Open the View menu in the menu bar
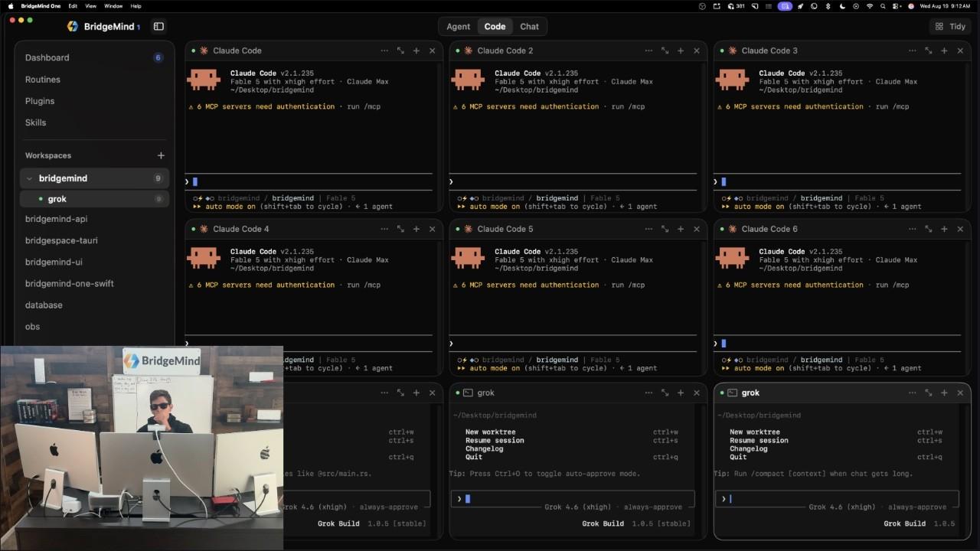This screenshot has width=980, height=551. pyautogui.click(x=90, y=6)
